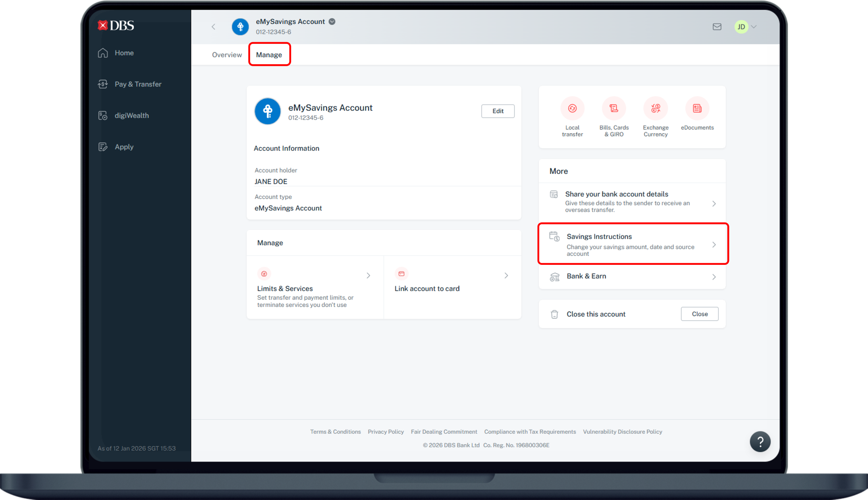The image size is (868, 500).
Task: Click the Edit account button
Action: click(498, 111)
